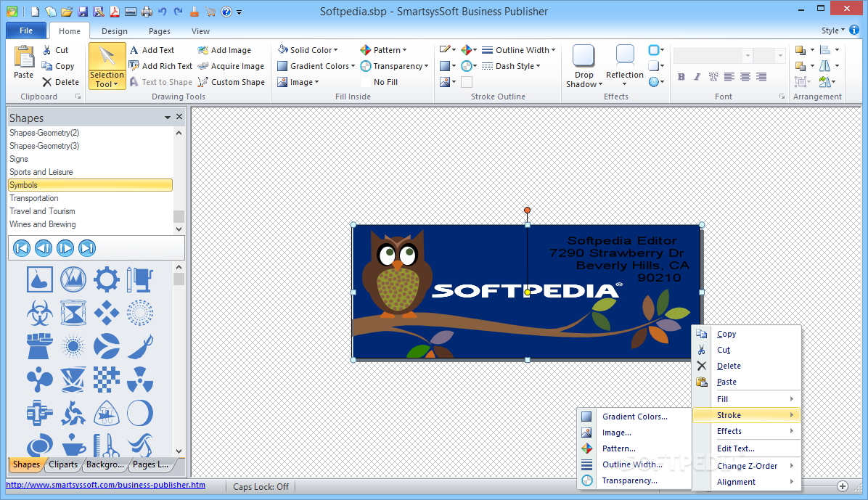The width and height of the screenshot is (868, 500).
Task: Open Solid Color fill dropdown
Action: [308, 50]
